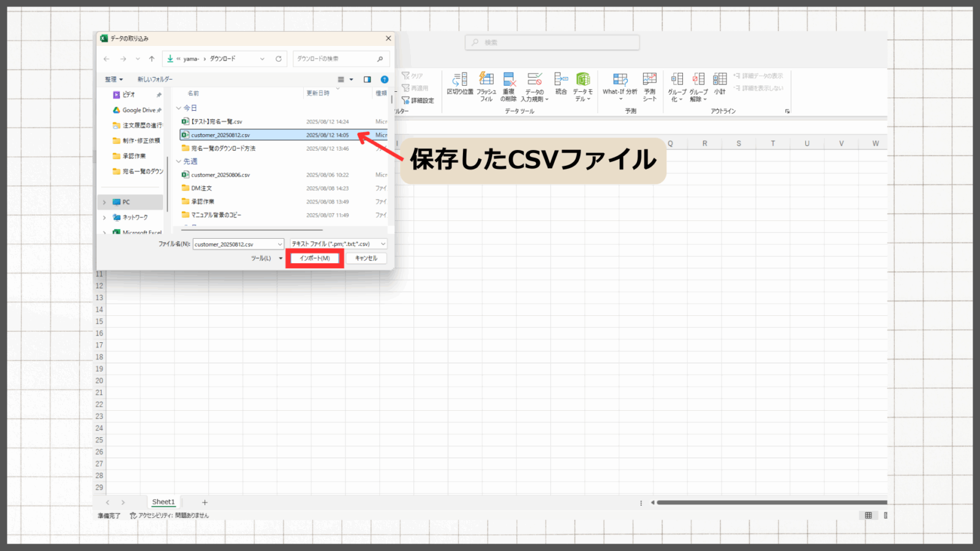Viewport: 980px width, 551px height.
Task: Toggle the preview pane button
Action: (367, 80)
